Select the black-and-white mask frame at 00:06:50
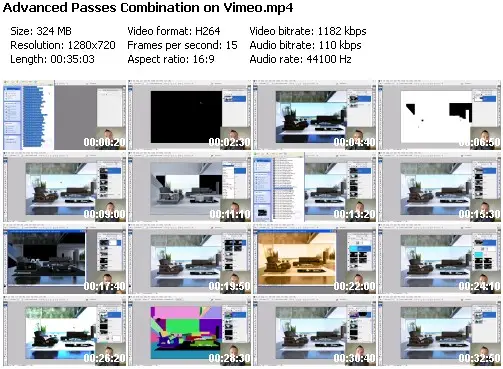This screenshot has height=369, width=503. pyautogui.click(x=439, y=115)
